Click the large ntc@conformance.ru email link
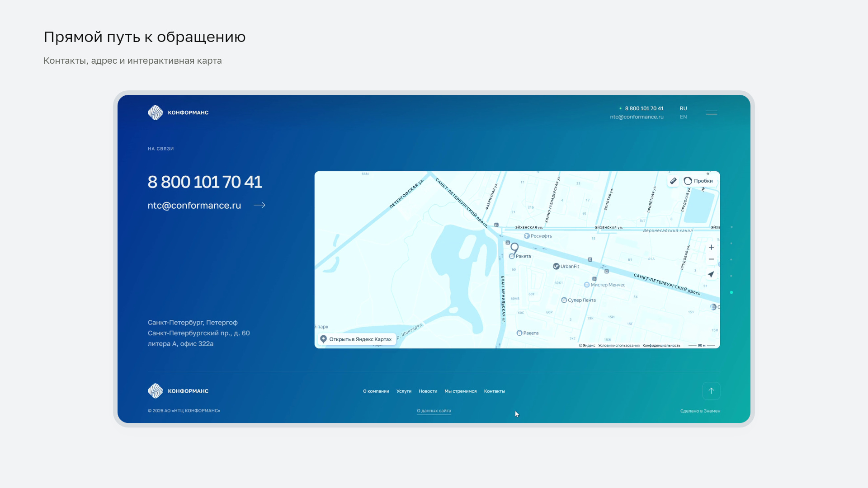The height and width of the screenshot is (488, 868). 194,206
